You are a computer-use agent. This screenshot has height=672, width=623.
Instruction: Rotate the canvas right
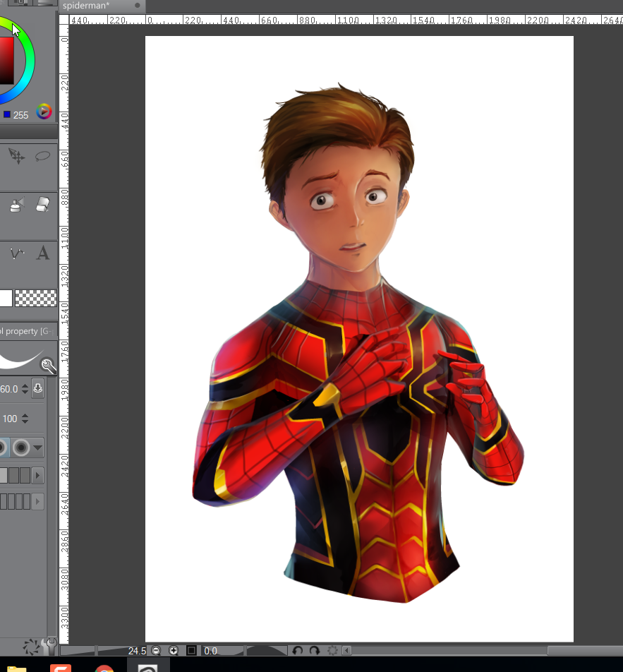click(x=315, y=651)
